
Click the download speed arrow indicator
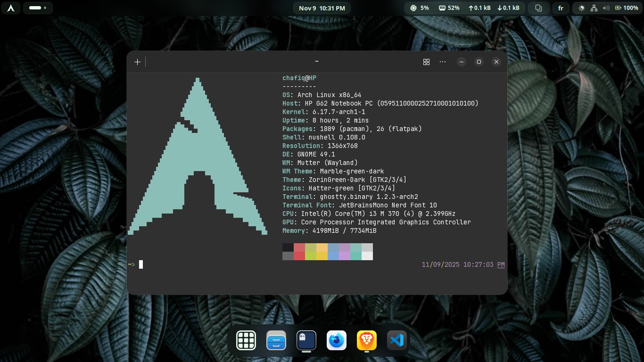pyautogui.click(x=508, y=8)
